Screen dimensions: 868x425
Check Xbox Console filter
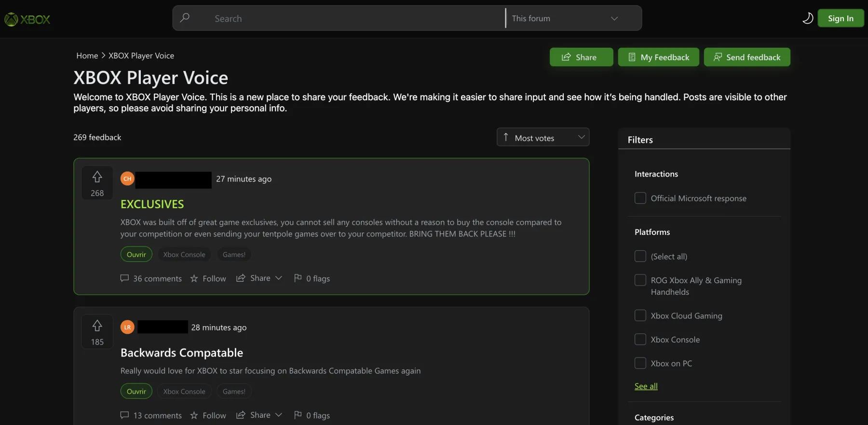(640, 340)
